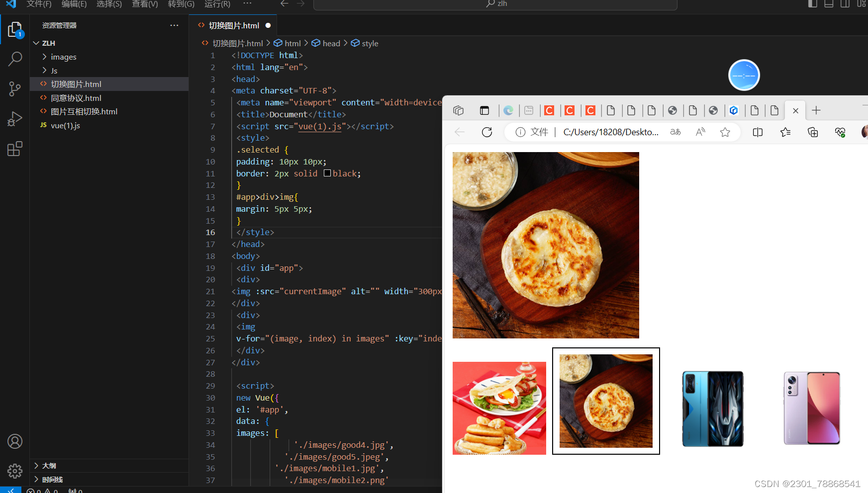Open the Manage settings gear
Viewport: 868px width, 493px height.
tap(15, 471)
